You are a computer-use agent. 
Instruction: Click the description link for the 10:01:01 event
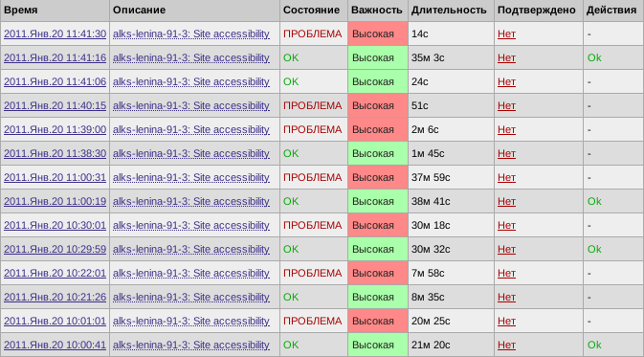click(191, 321)
